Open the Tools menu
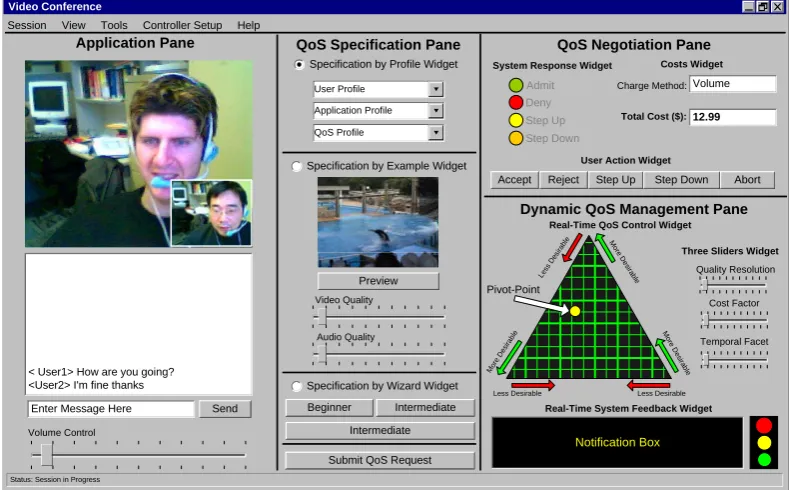 [114, 25]
